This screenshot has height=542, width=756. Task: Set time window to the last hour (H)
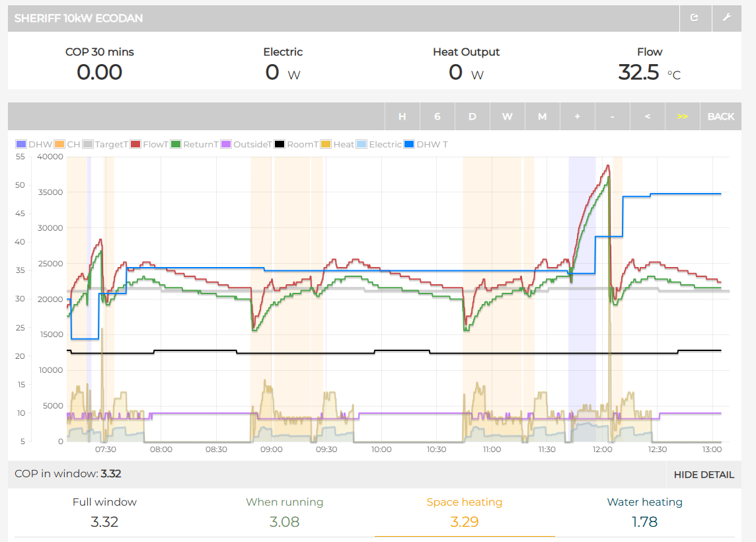402,116
